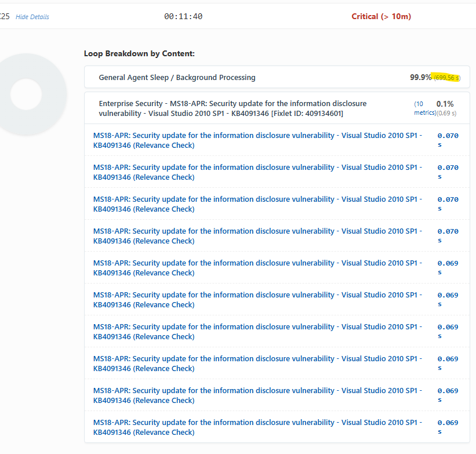Click the last 0.069 s timing value
The height and width of the screenshot is (454, 476).
coord(447,427)
